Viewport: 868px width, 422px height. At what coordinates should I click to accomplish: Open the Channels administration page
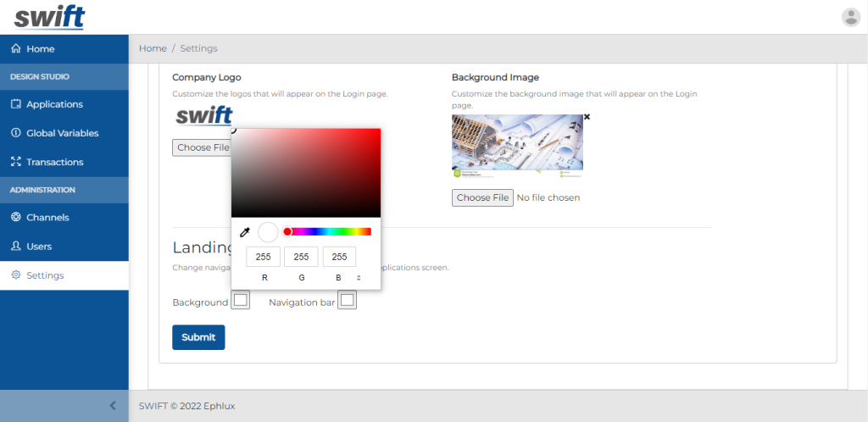click(x=47, y=218)
